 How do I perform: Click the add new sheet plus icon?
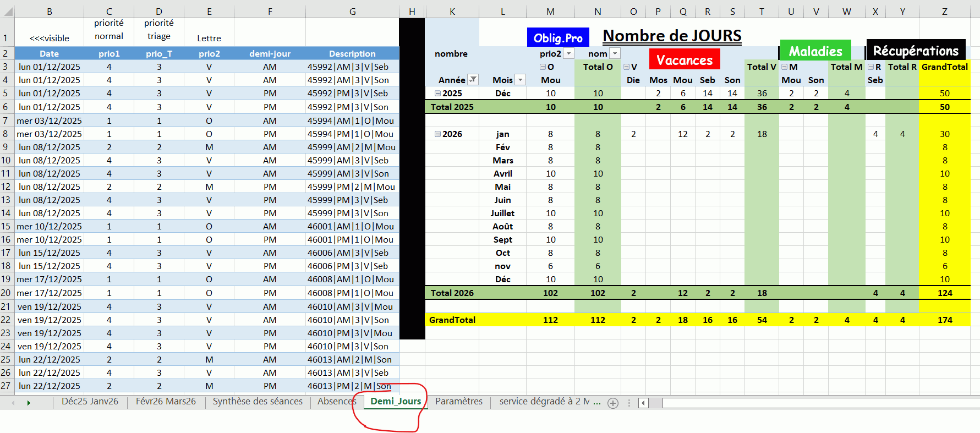coord(612,403)
